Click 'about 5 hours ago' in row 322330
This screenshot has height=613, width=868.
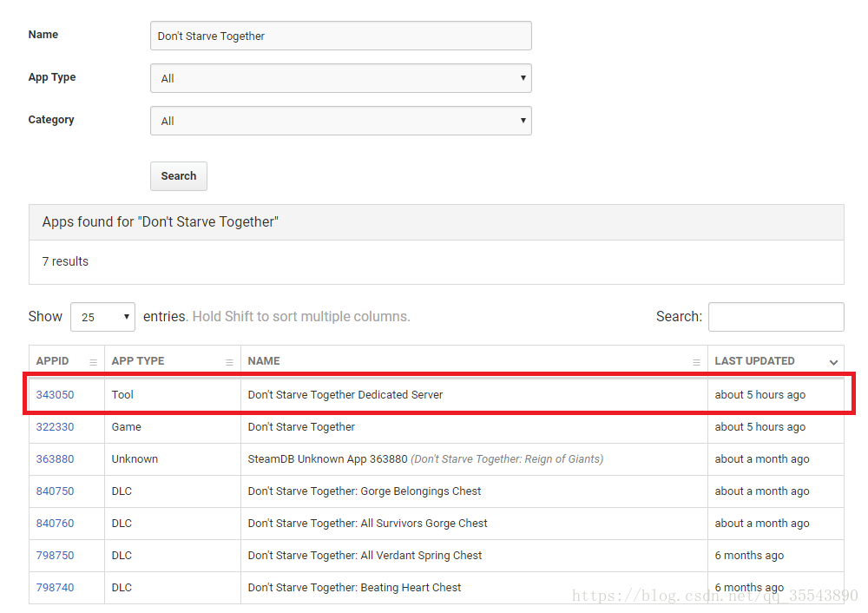(x=760, y=427)
